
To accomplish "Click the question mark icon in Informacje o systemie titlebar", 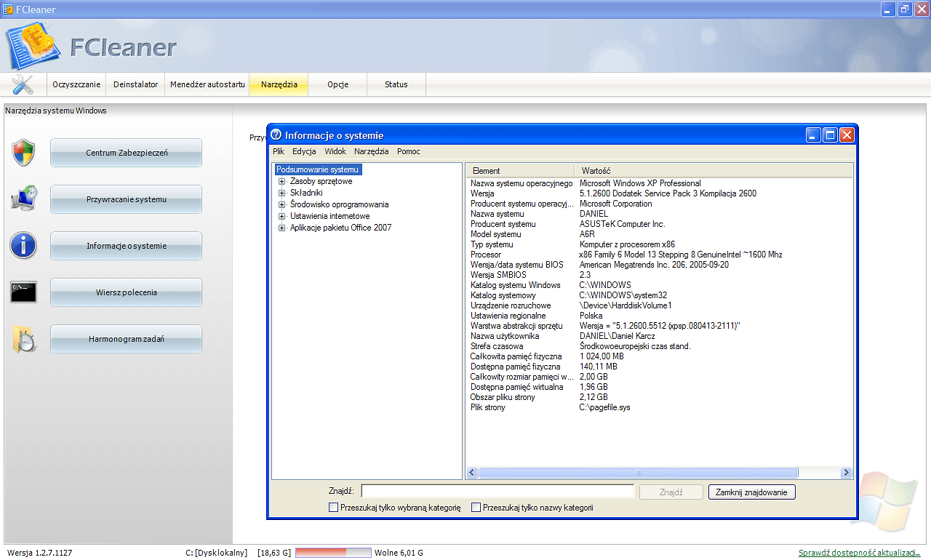I will [x=276, y=135].
